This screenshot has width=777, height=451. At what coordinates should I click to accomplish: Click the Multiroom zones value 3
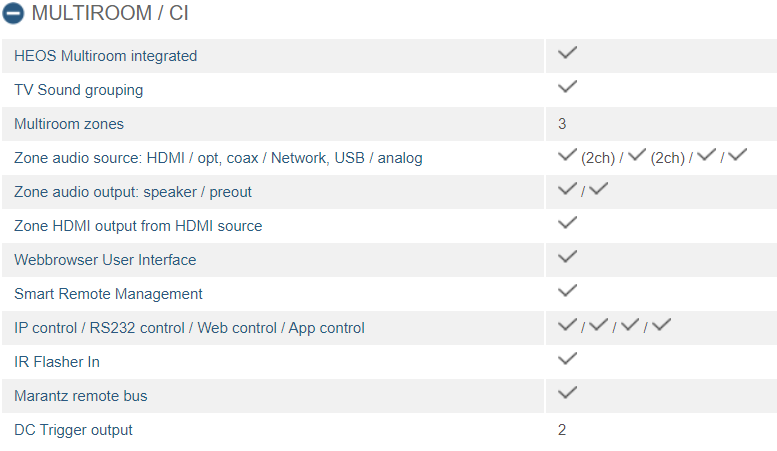[562, 124]
